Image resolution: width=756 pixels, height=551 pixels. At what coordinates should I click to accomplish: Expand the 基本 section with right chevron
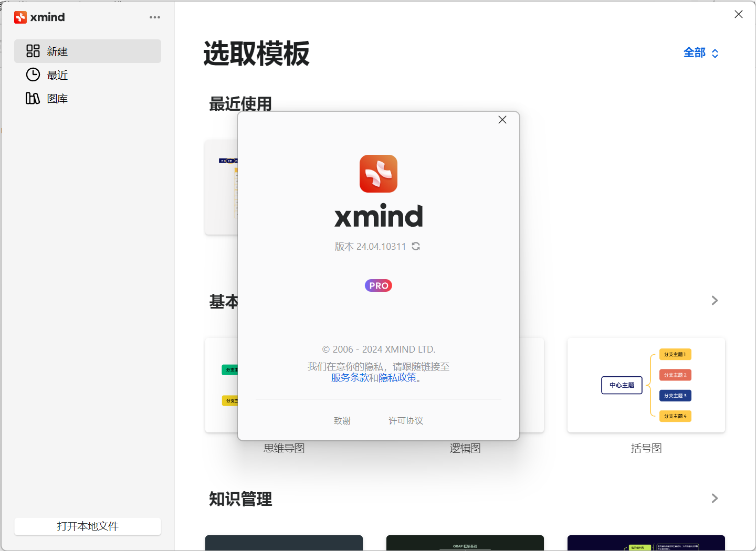(x=715, y=300)
